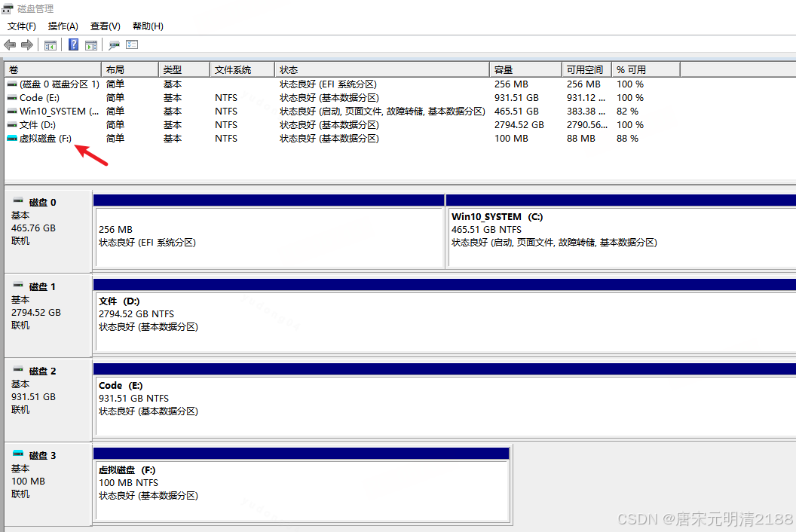The image size is (796, 532).
Task: Open the 查看(V) menu
Action: pos(105,26)
